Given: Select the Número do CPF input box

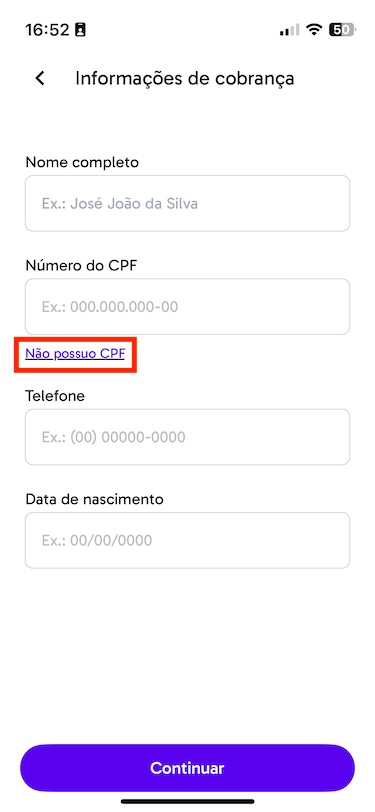Looking at the screenshot, I should click(x=188, y=307).
